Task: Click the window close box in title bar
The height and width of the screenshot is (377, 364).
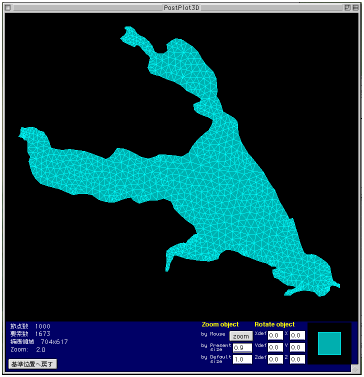Action: 9,8
